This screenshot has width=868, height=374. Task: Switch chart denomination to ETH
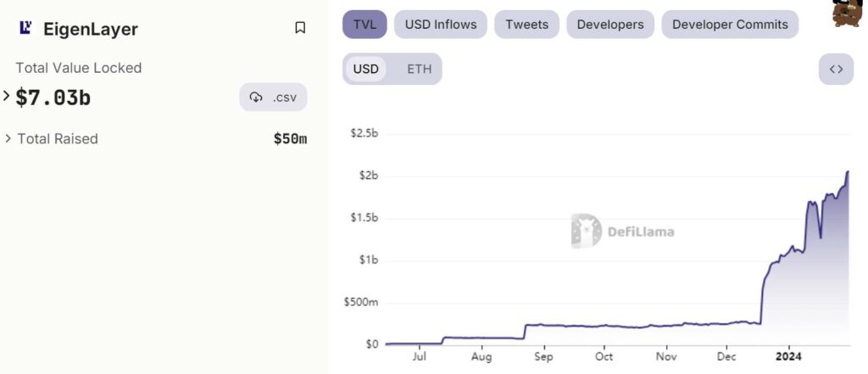click(x=419, y=70)
